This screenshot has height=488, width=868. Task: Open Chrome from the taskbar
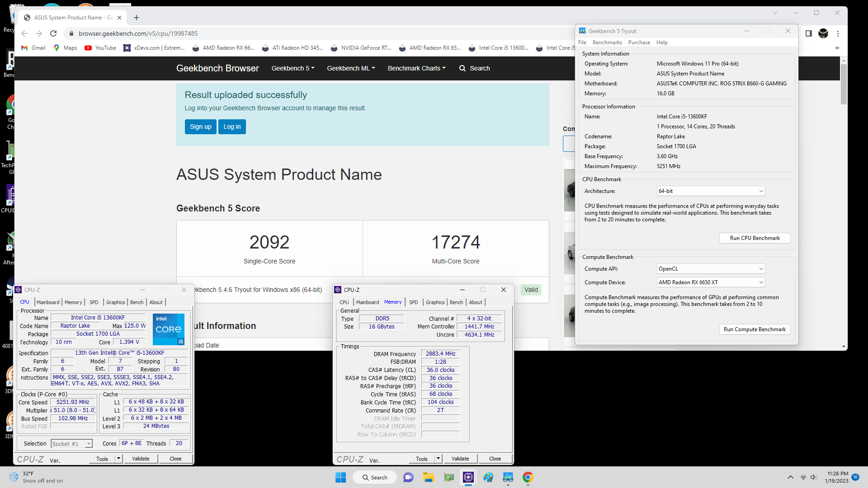click(528, 477)
